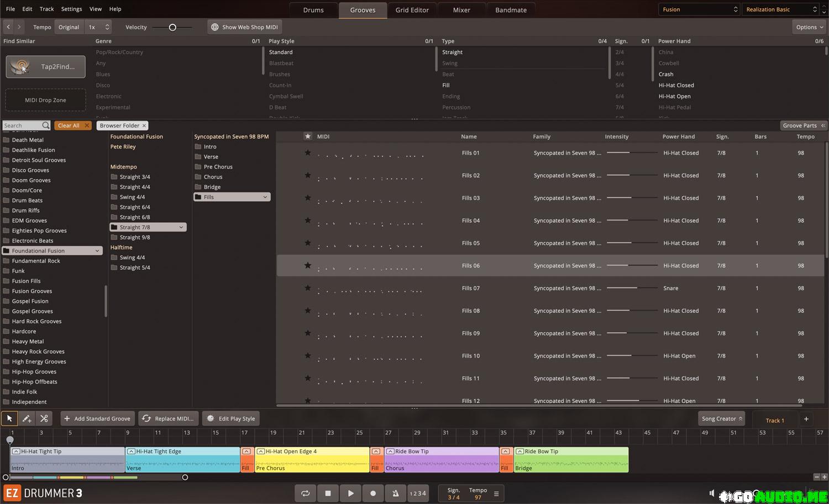Switch to the Drums tab
The height and width of the screenshot is (504, 829).
[313, 10]
